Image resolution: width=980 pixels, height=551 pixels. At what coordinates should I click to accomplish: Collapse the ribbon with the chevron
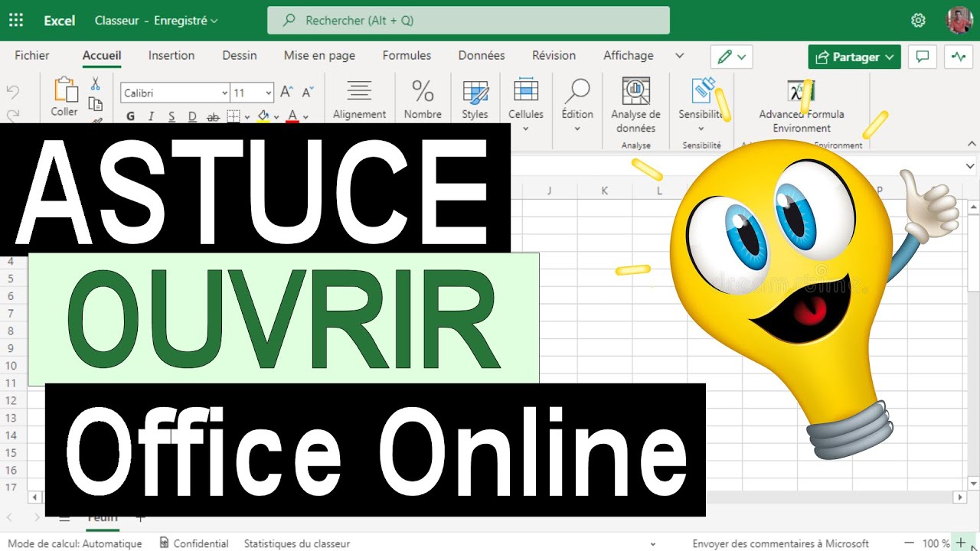tap(971, 143)
